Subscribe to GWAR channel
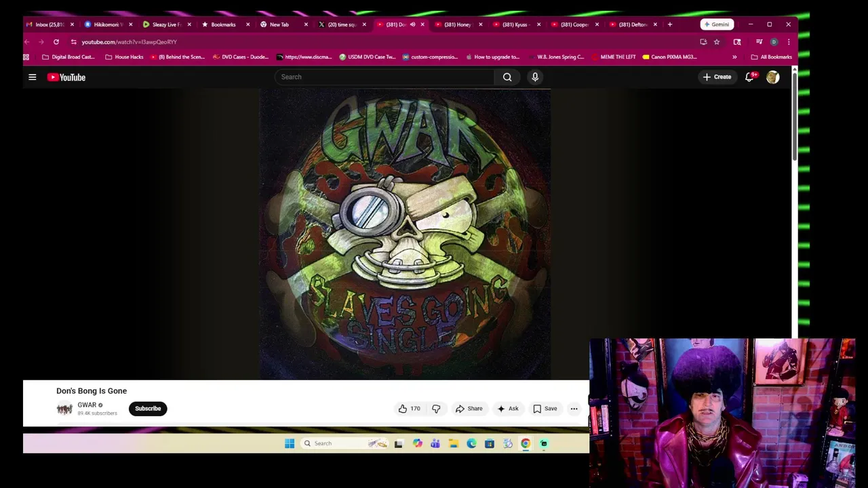Image resolution: width=868 pixels, height=488 pixels. coord(148,409)
